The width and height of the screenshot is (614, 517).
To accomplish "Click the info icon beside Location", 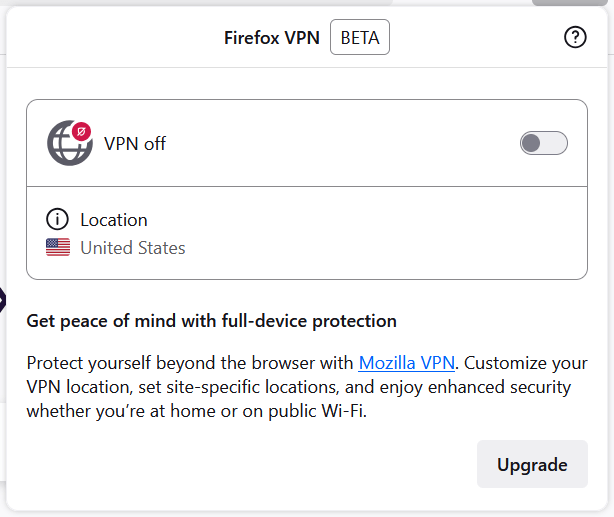I will [x=58, y=220].
